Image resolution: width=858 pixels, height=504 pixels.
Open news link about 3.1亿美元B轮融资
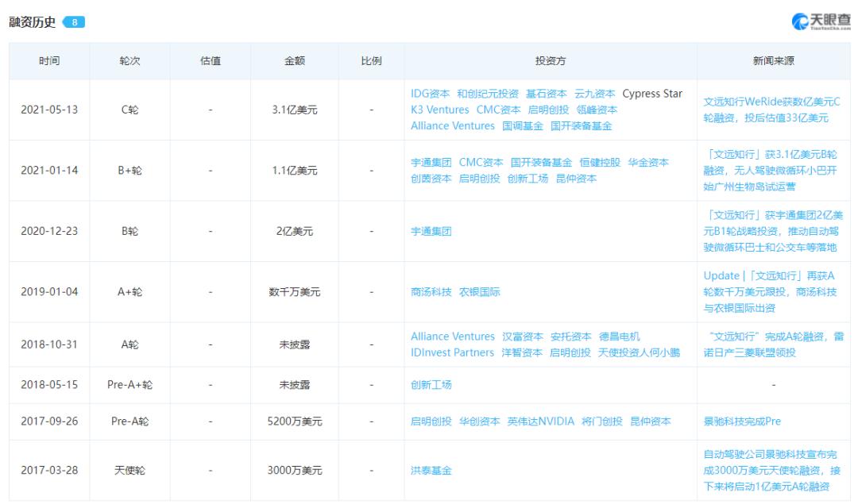pyautogui.click(x=770, y=171)
